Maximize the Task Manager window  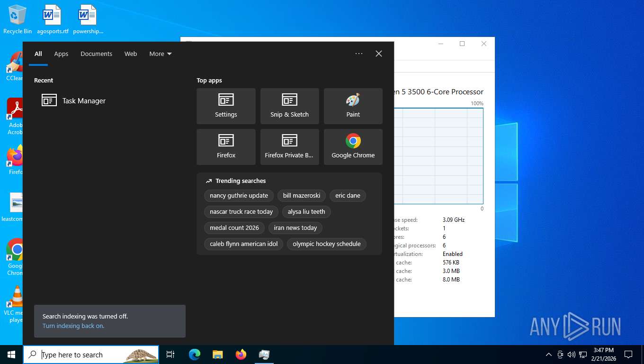tap(462, 44)
